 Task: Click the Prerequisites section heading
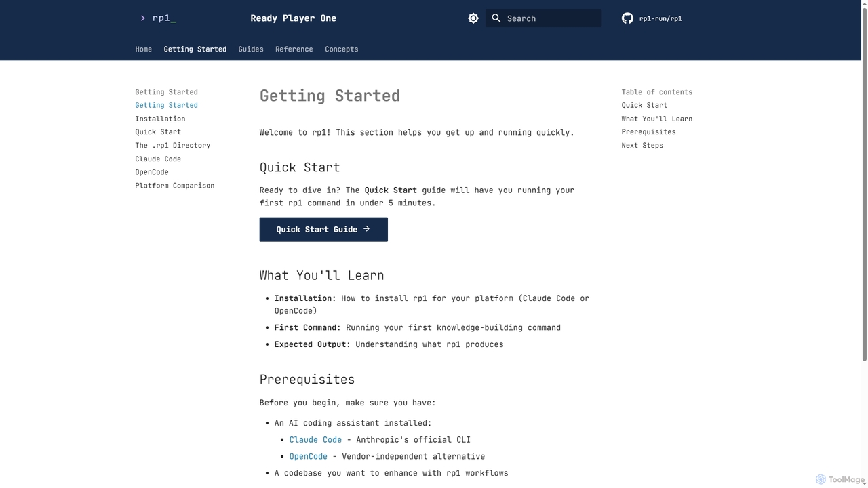click(307, 380)
